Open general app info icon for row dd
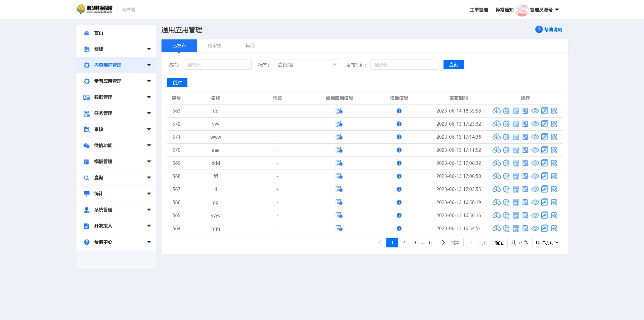This screenshot has width=644, height=320. pyautogui.click(x=339, y=111)
